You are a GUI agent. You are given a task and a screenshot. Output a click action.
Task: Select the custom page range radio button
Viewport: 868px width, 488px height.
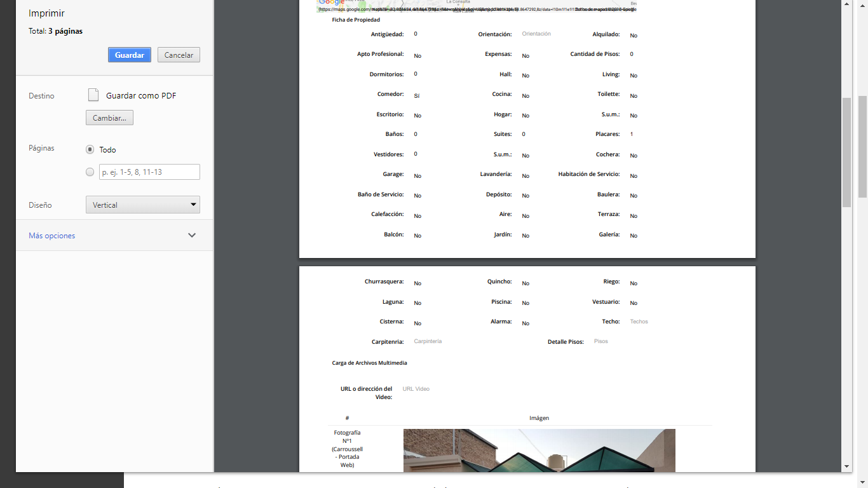point(90,172)
